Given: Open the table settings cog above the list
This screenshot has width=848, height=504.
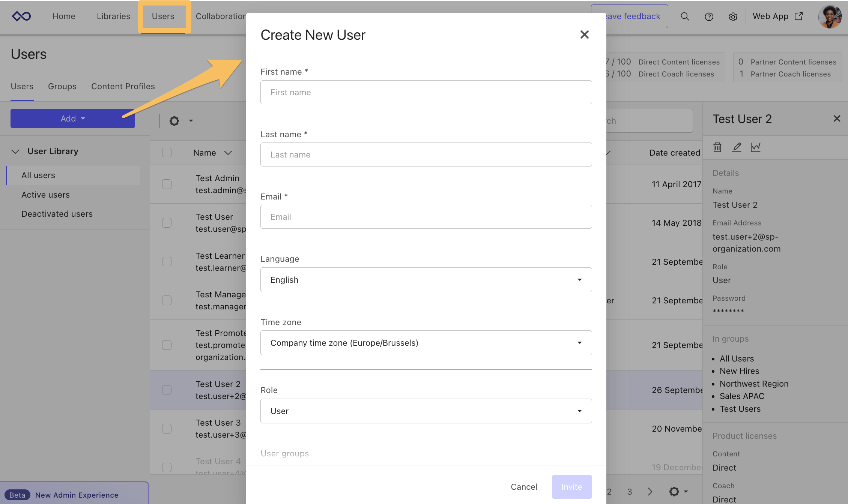Looking at the screenshot, I should [x=174, y=121].
